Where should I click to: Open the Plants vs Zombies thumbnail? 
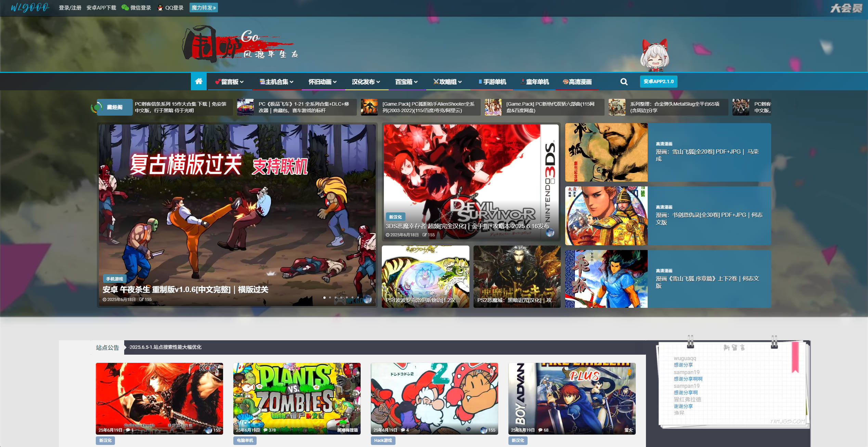297,399
